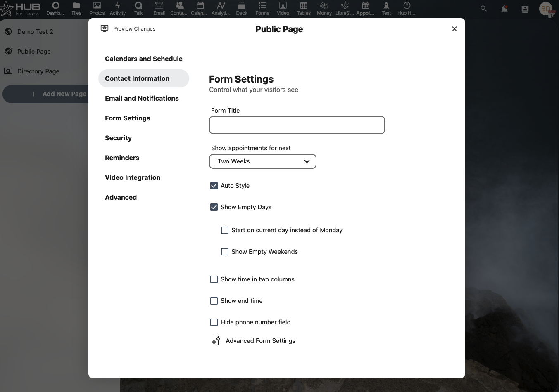Open the Hub Help app

407,8
